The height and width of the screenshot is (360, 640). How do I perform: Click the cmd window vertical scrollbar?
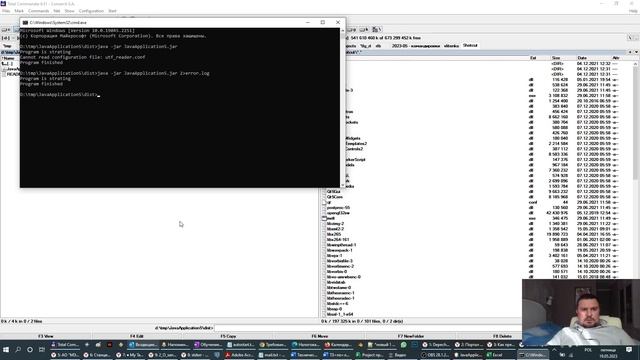tap(342, 107)
